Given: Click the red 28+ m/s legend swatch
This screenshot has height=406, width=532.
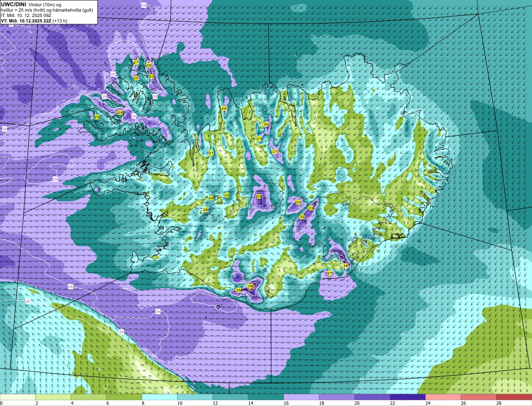Looking at the screenshot, I should (514, 397).
